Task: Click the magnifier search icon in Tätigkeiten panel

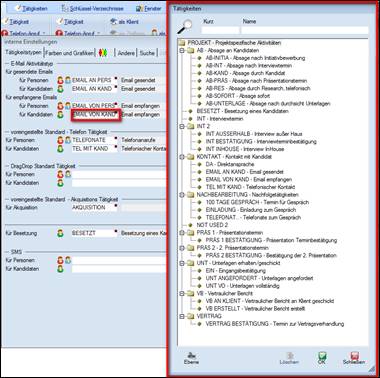Action: click(185, 26)
